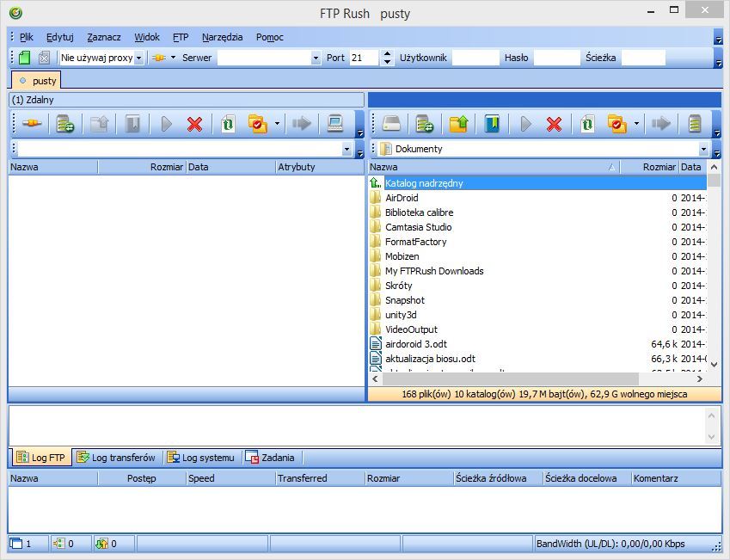Sort remote list by Atrybuty header

tap(319, 167)
